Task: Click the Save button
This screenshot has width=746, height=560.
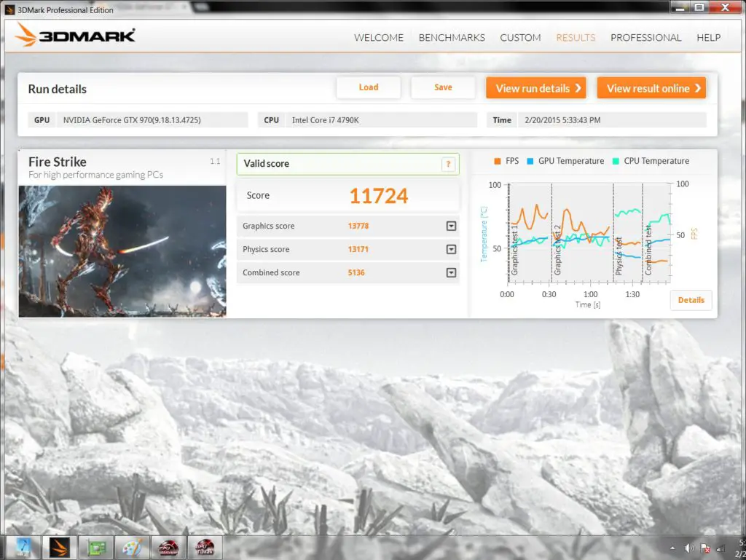Action: tap(443, 87)
